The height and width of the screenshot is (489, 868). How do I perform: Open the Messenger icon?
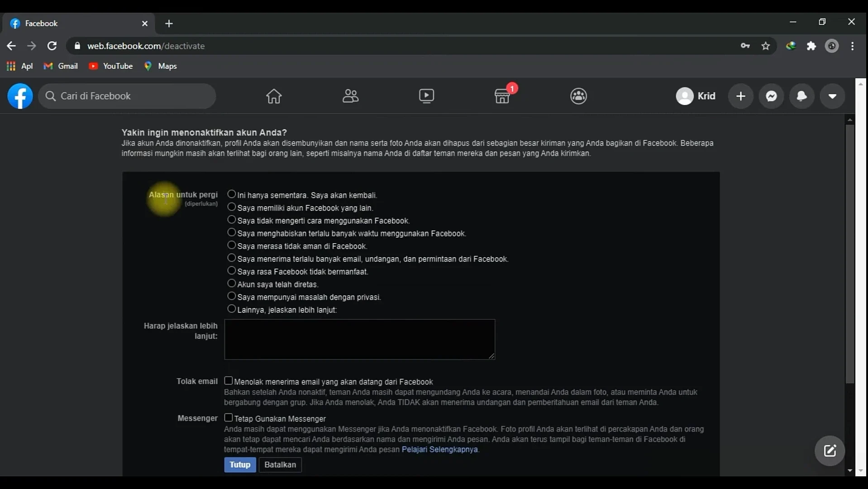click(x=771, y=96)
